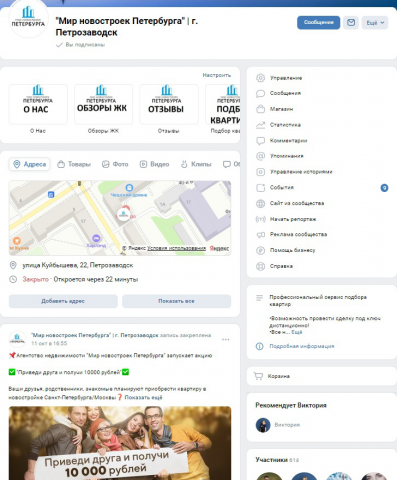The width and height of the screenshot is (397, 480).
Task: Click the Подробная информация info icon
Action: pyautogui.click(x=259, y=346)
